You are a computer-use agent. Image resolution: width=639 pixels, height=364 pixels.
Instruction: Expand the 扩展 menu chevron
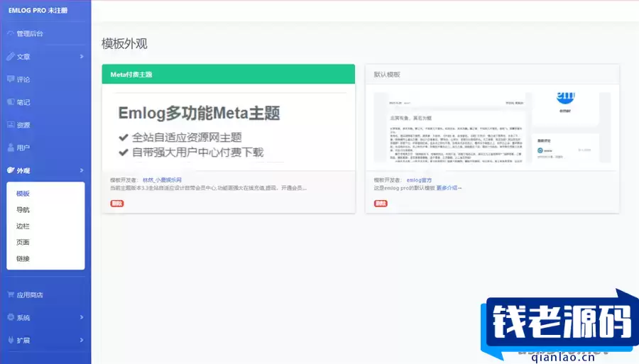pyautogui.click(x=82, y=340)
